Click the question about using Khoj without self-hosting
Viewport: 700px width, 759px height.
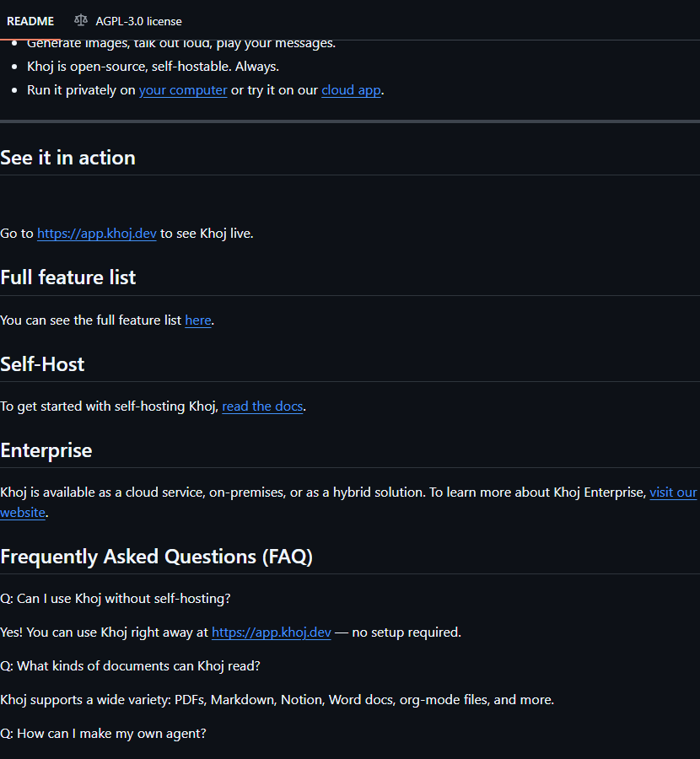click(116, 599)
